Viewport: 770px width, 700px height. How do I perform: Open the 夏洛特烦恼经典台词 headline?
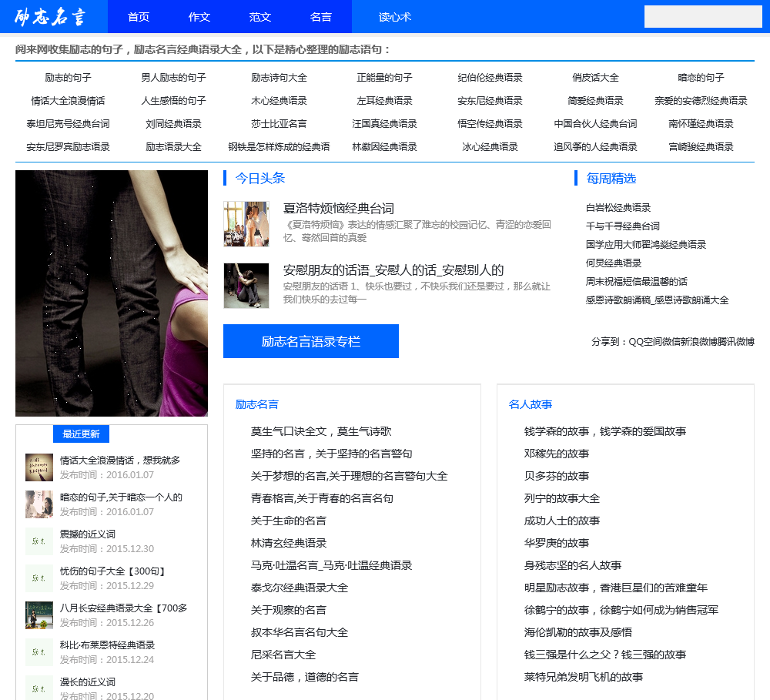point(338,208)
